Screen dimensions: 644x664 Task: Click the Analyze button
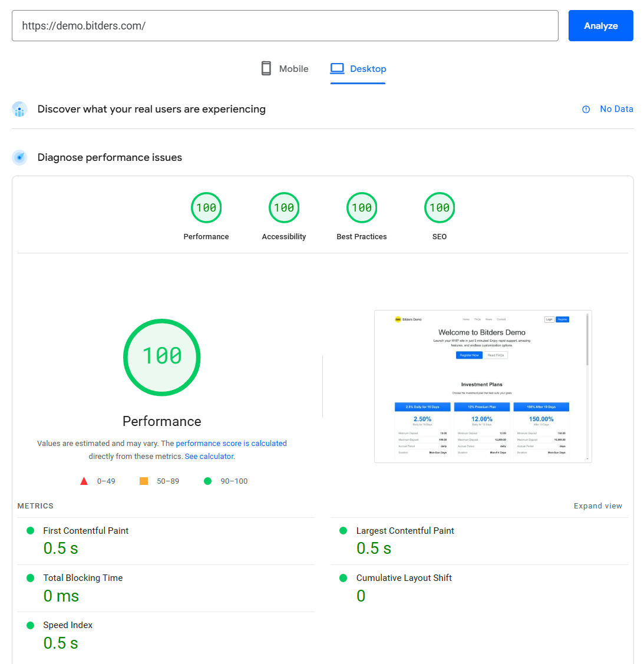(x=600, y=26)
